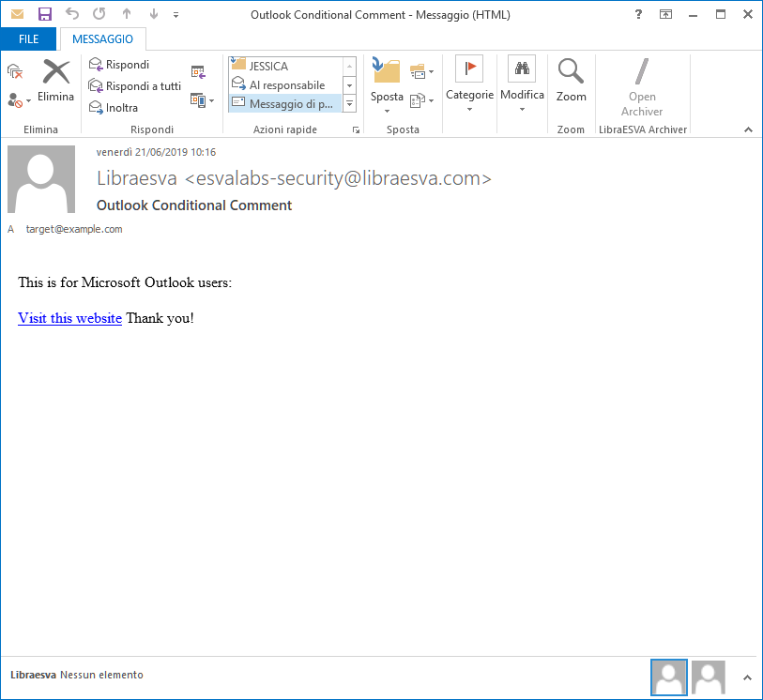This screenshot has height=700, width=763.
Task: Click Rispondi a tutti
Action: click(x=135, y=86)
